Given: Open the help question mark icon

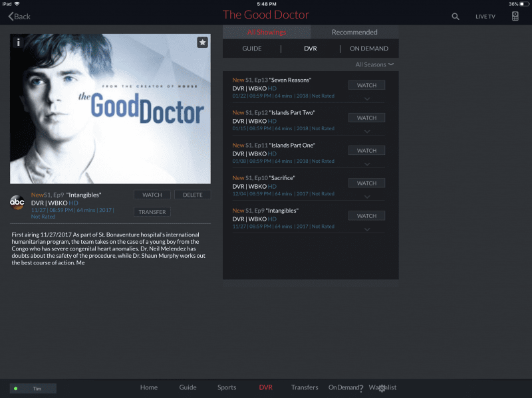Looking at the screenshot, I should click(361, 389).
